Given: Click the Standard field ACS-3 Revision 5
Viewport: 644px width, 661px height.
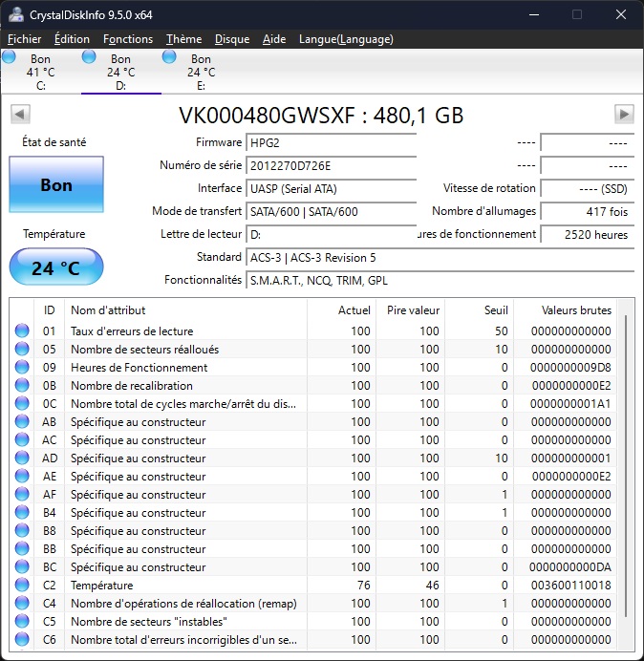Looking at the screenshot, I should pos(440,257).
